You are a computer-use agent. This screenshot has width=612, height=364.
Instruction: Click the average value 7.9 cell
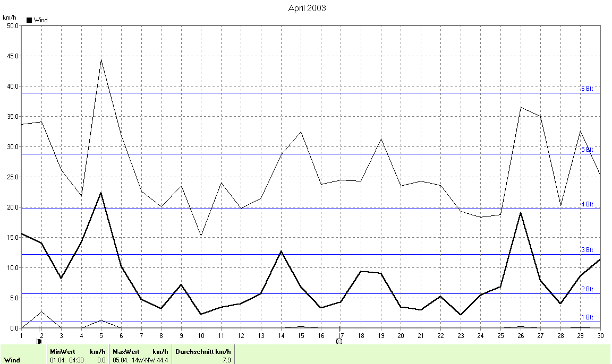click(226, 360)
